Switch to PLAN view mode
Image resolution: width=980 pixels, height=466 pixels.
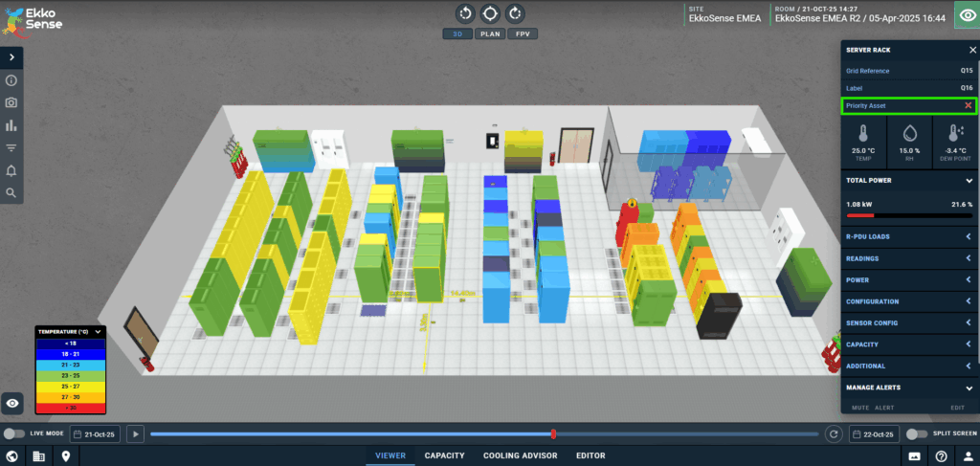[490, 34]
